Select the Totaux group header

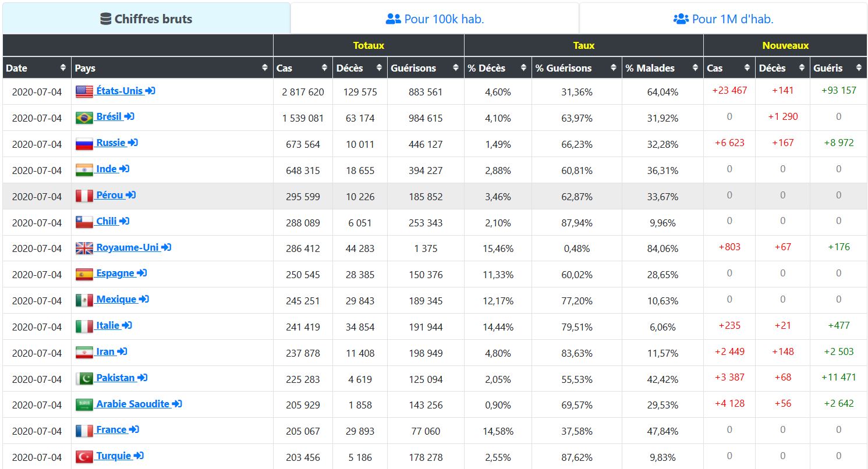(x=369, y=45)
